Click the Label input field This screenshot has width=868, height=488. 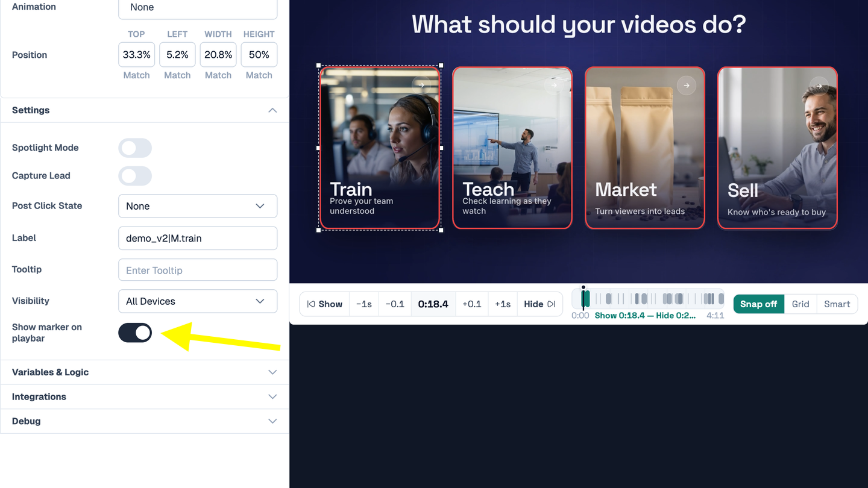coord(198,238)
